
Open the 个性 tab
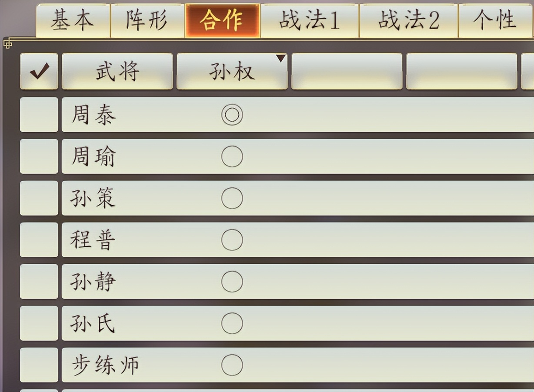(x=495, y=21)
